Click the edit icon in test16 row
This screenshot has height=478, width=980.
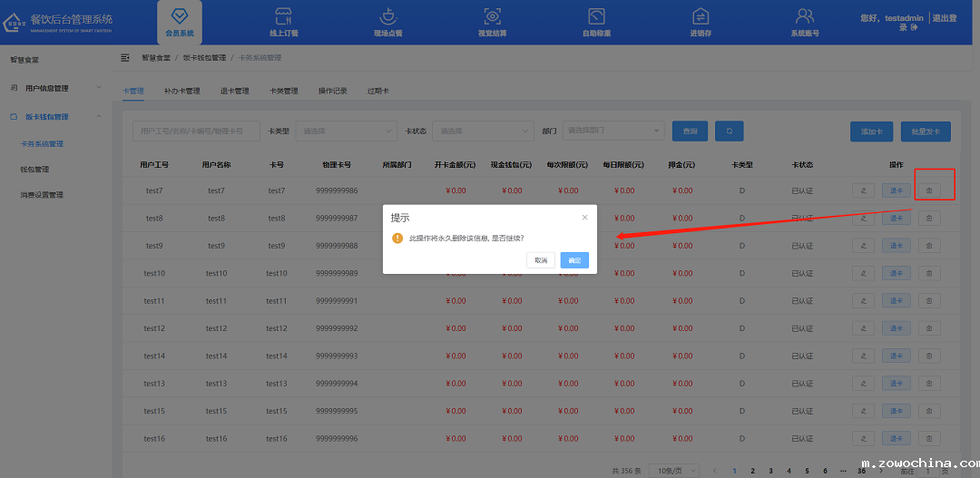point(863,438)
